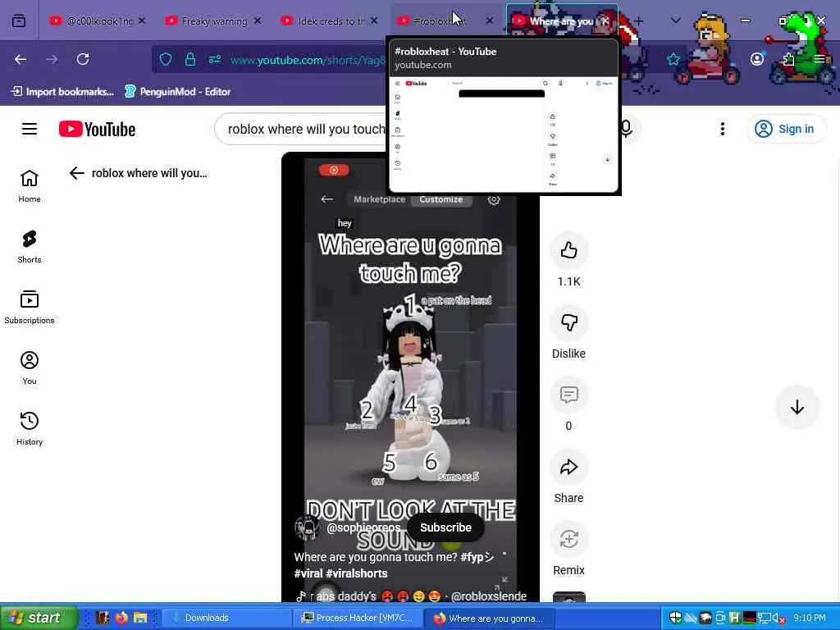Open watch History
The image size is (840, 630).
pos(30,428)
